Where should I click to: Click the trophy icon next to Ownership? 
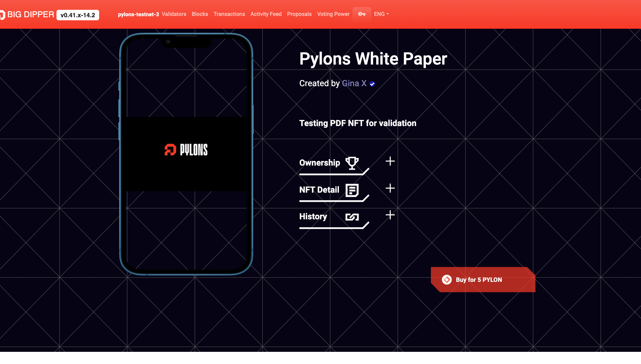352,164
